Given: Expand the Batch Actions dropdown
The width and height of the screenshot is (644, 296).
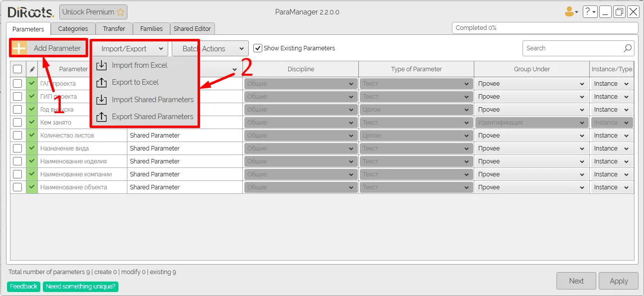Looking at the screenshot, I should (x=210, y=48).
